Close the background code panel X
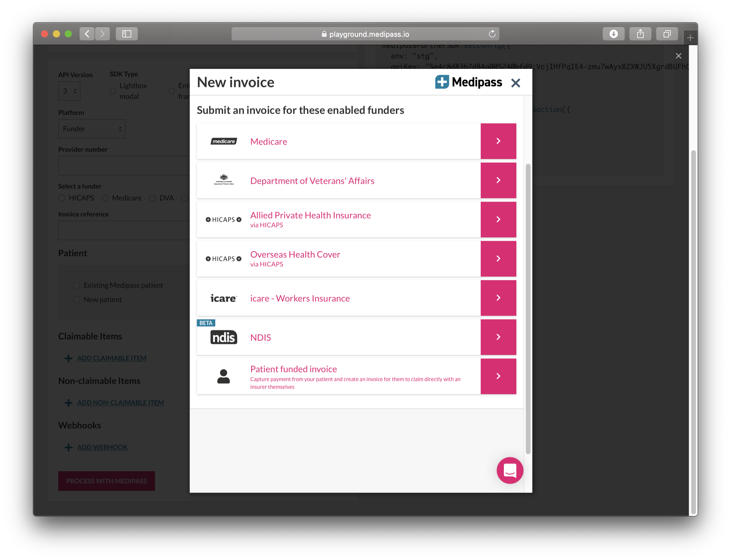Viewport: 731px width, 560px height. coord(678,56)
